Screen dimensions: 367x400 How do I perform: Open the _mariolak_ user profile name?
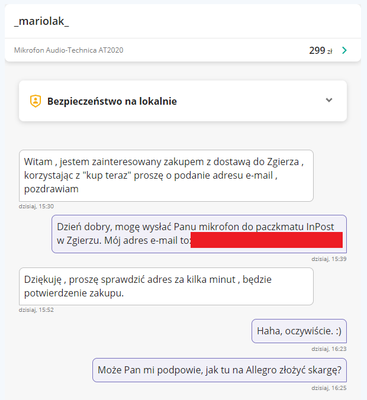click(42, 22)
